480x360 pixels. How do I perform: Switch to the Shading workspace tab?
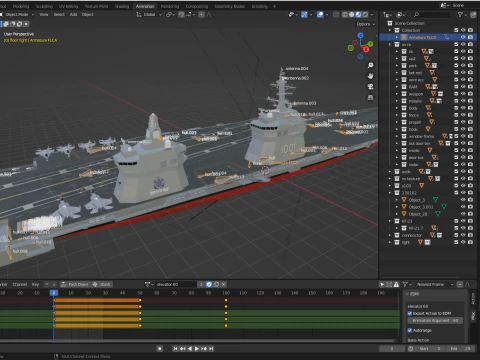pos(122,6)
